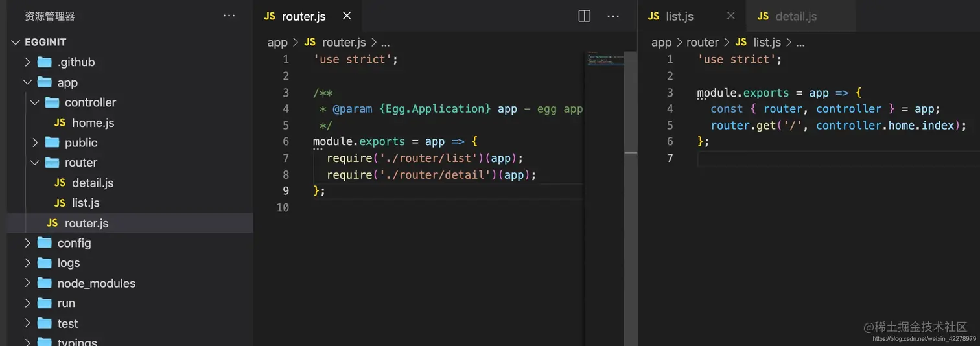
Task: Click the test folder icon
Action: (44, 323)
